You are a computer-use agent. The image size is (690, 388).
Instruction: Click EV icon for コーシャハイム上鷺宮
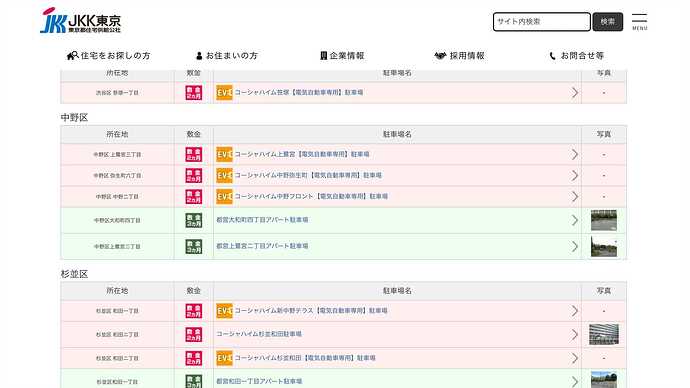click(224, 154)
